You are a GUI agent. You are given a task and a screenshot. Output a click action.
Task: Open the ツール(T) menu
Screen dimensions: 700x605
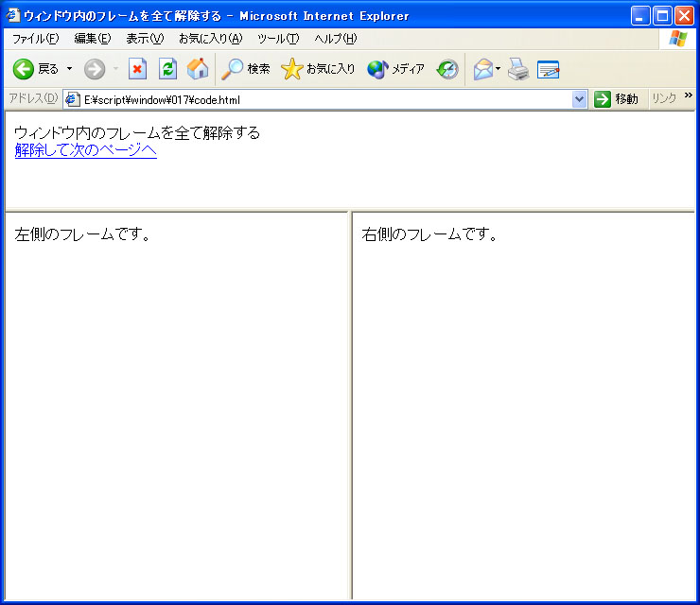(x=278, y=39)
